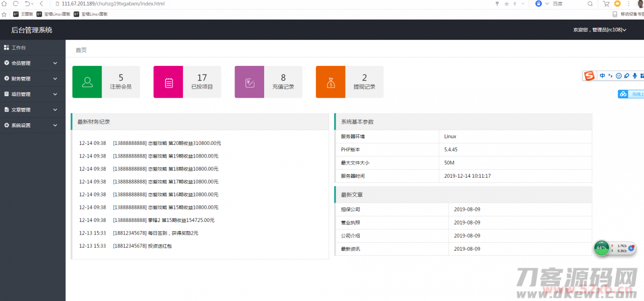
Task: Open the 管理员[rc108] account dropdown
Action: tap(600, 30)
